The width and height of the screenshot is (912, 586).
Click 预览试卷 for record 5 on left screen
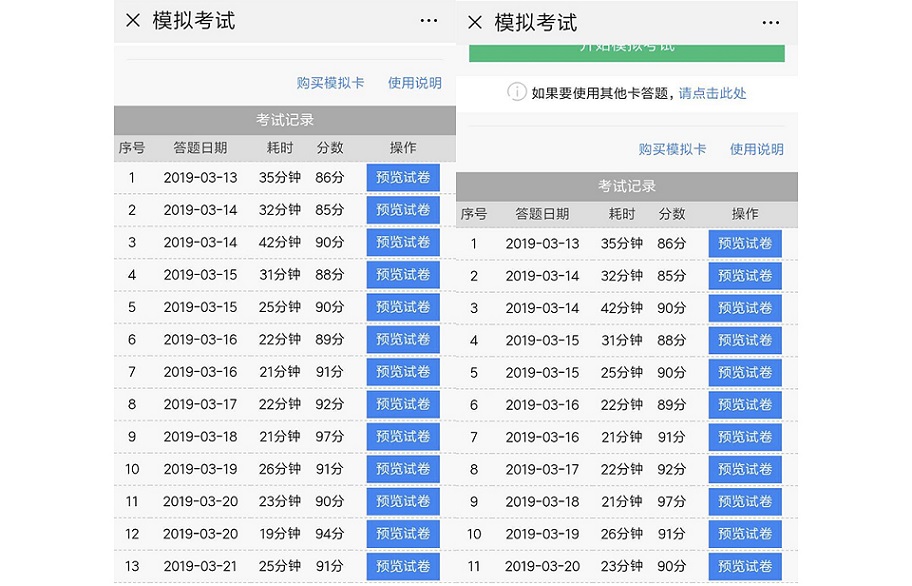click(403, 307)
